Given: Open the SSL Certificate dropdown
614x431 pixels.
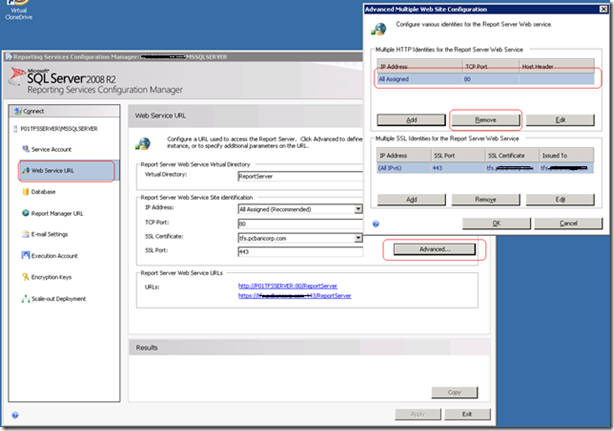Looking at the screenshot, I should coord(358,238).
